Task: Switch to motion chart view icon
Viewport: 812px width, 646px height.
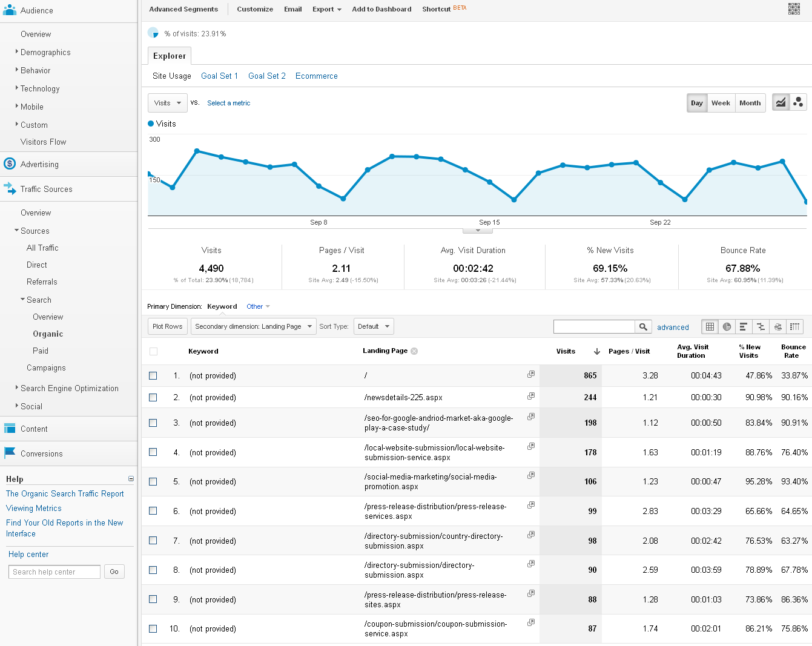Action: [798, 102]
